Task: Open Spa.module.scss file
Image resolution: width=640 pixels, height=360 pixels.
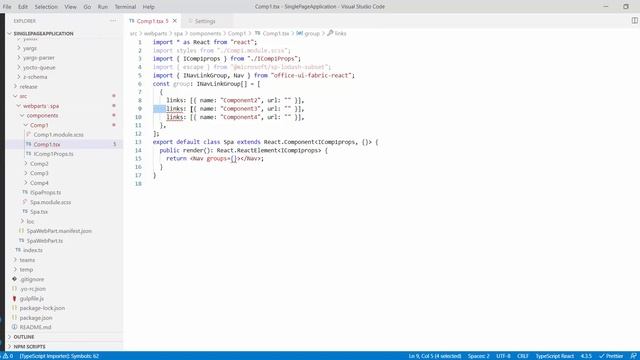Action: 50,202
